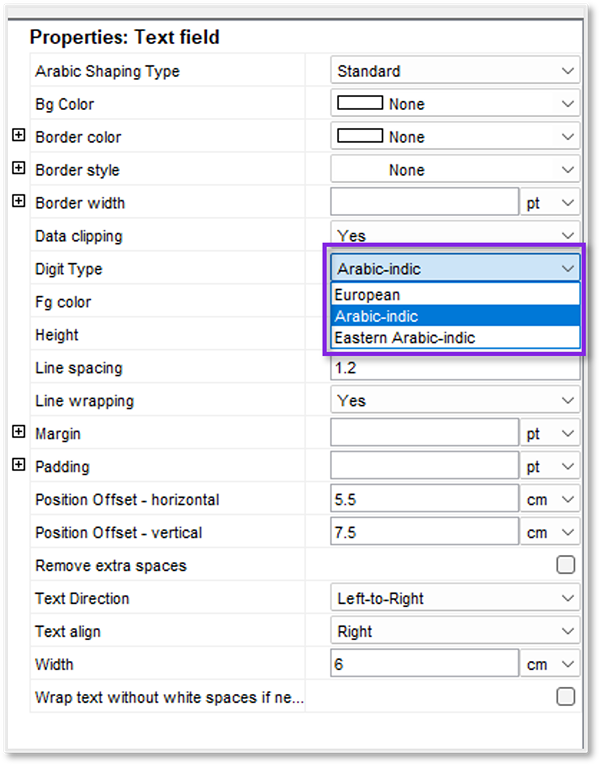Click the Width value field

[x=424, y=663]
